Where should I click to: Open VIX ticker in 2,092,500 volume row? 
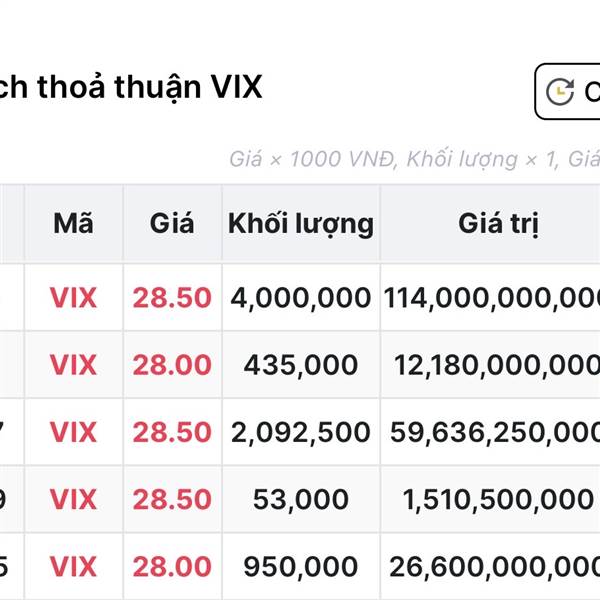point(73,432)
